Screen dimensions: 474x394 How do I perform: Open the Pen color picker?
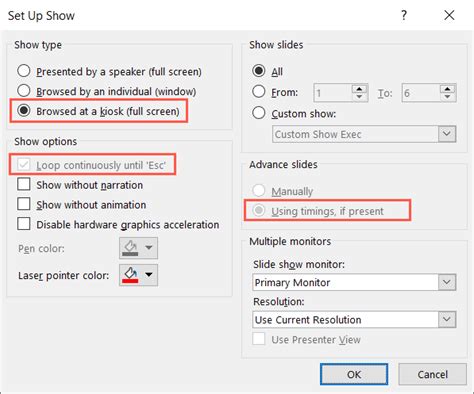(138, 248)
